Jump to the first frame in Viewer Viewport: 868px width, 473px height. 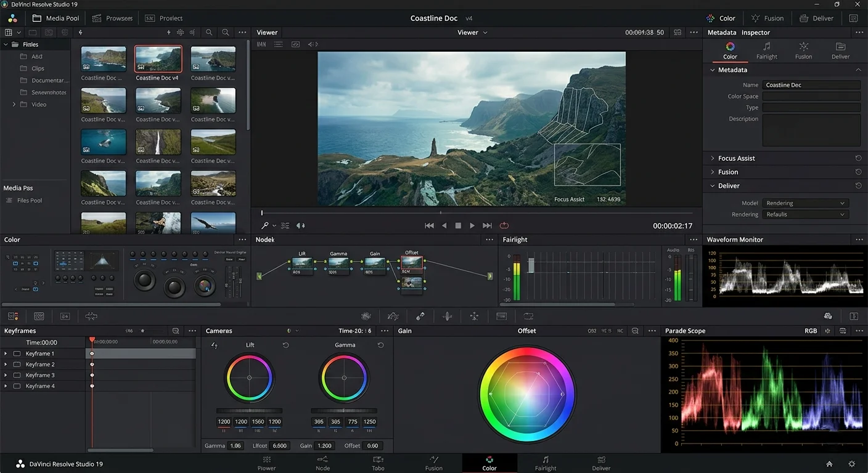click(430, 225)
